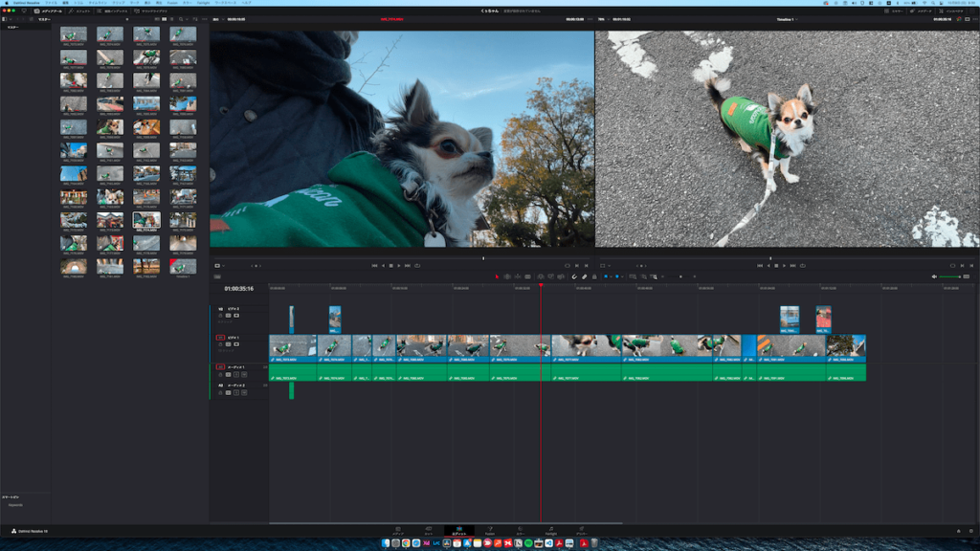Adjust the timeline zoom slider
980x551 pixels.
tap(680, 276)
